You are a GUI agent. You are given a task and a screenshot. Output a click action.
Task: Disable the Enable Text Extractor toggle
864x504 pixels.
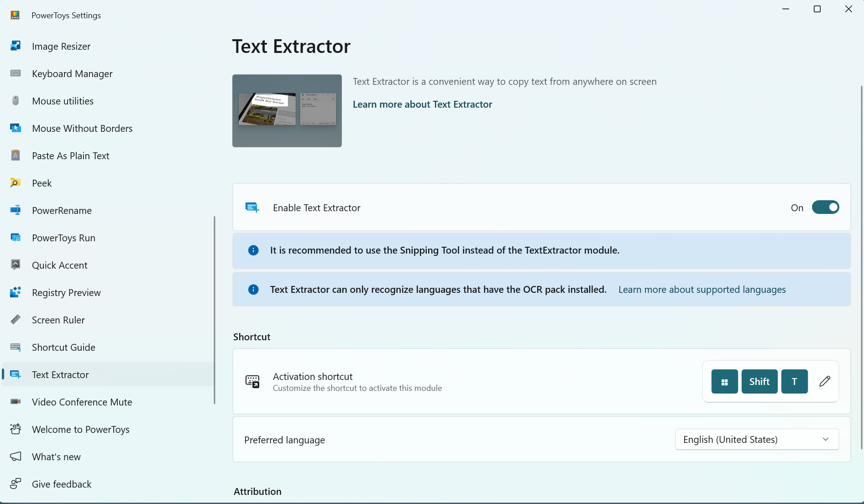[x=825, y=207]
